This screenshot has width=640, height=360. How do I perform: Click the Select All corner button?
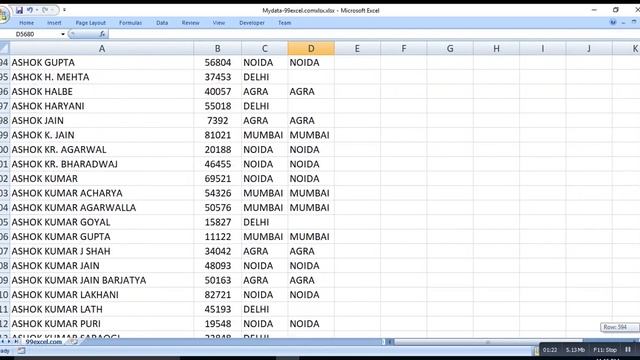pyautogui.click(x=4, y=49)
